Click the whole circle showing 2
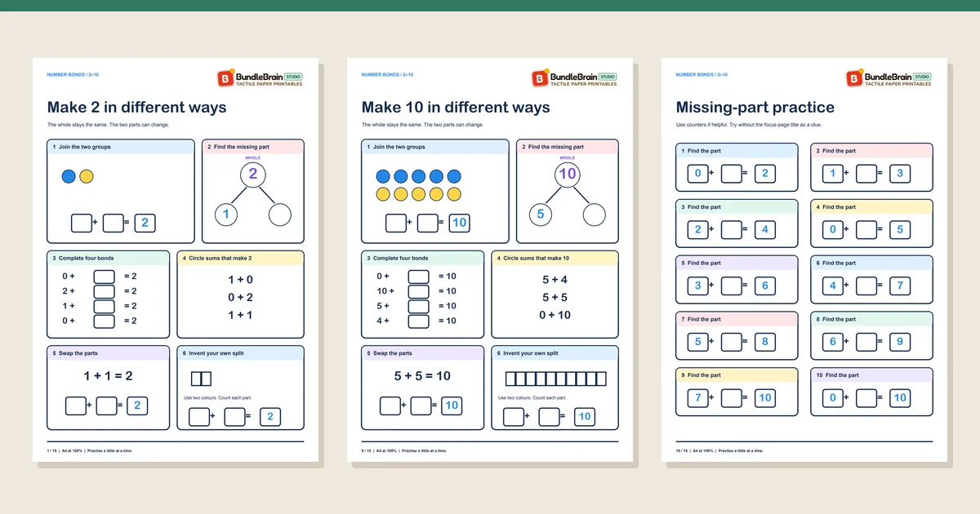The width and height of the screenshot is (980, 514). 253,174
